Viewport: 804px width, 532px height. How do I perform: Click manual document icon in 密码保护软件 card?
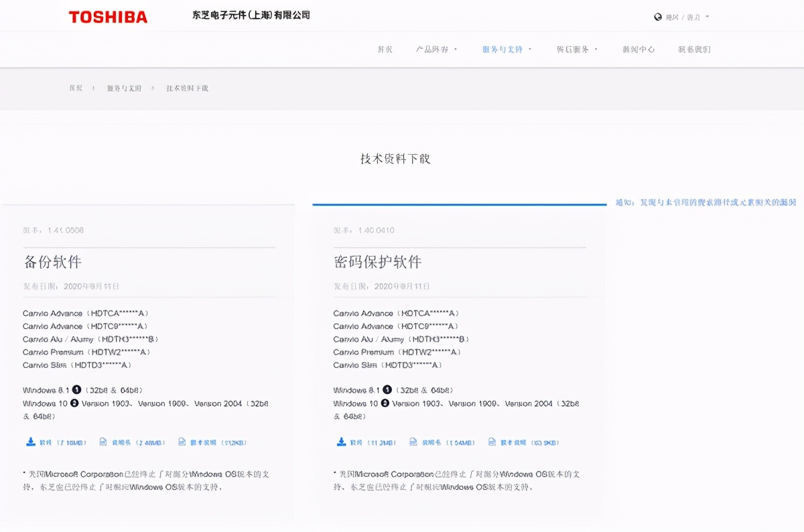413,442
